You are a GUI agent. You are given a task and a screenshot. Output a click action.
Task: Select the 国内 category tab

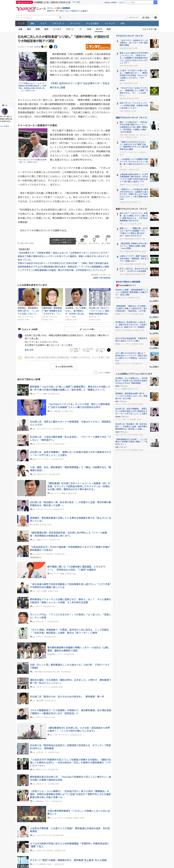(x=29, y=29)
